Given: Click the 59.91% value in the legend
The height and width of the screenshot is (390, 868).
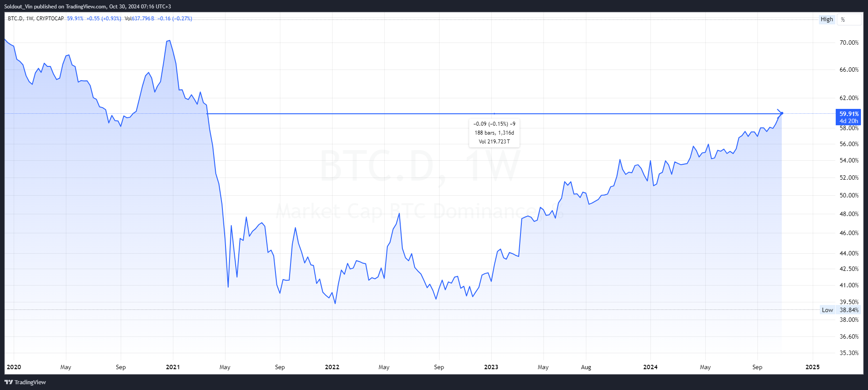Looking at the screenshot, I should tap(75, 19).
